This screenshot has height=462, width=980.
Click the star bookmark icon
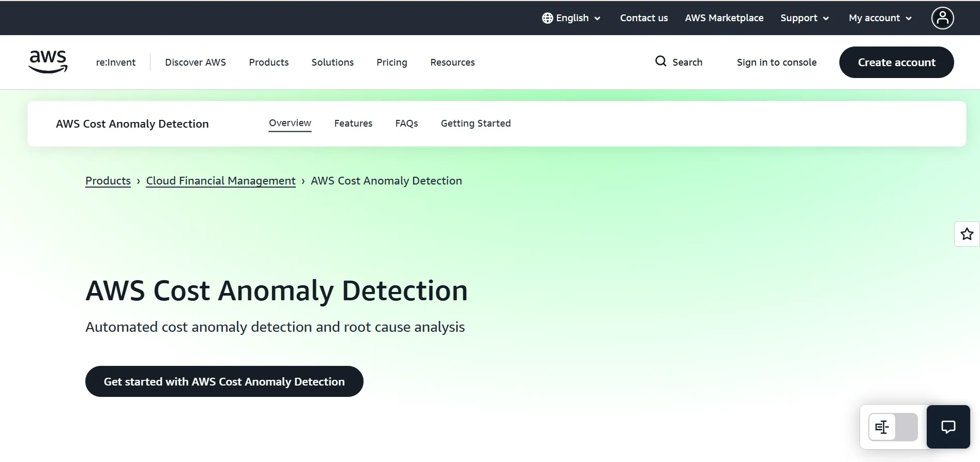(967, 234)
